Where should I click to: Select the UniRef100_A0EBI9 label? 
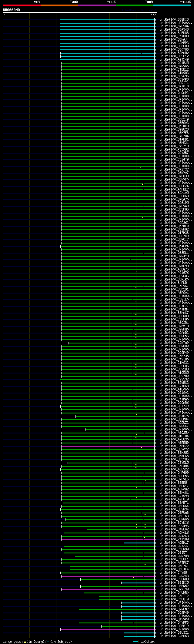point(174,626)
